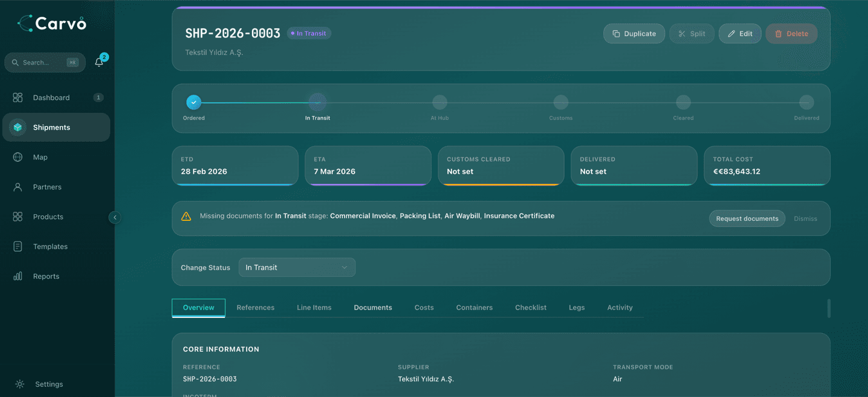This screenshot has height=397, width=868.
Task: Mark the Ordered milestone on the progress tracker
Action: tap(193, 103)
